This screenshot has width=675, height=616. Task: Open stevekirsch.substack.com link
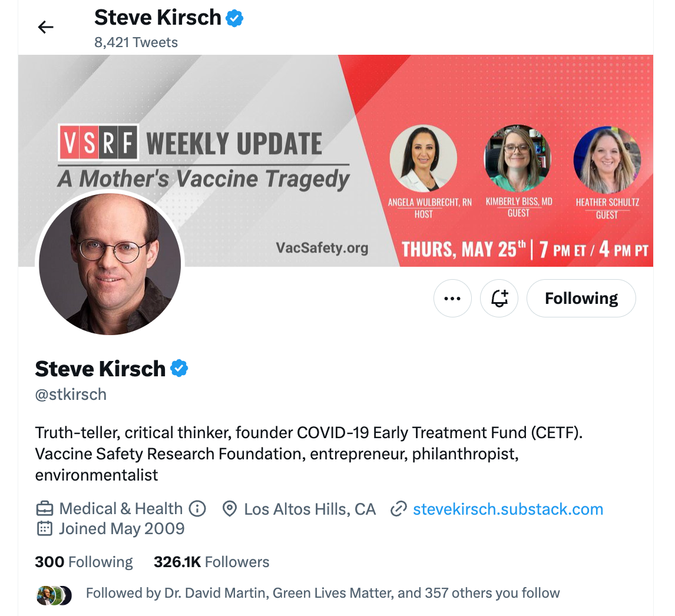(508, 509)
